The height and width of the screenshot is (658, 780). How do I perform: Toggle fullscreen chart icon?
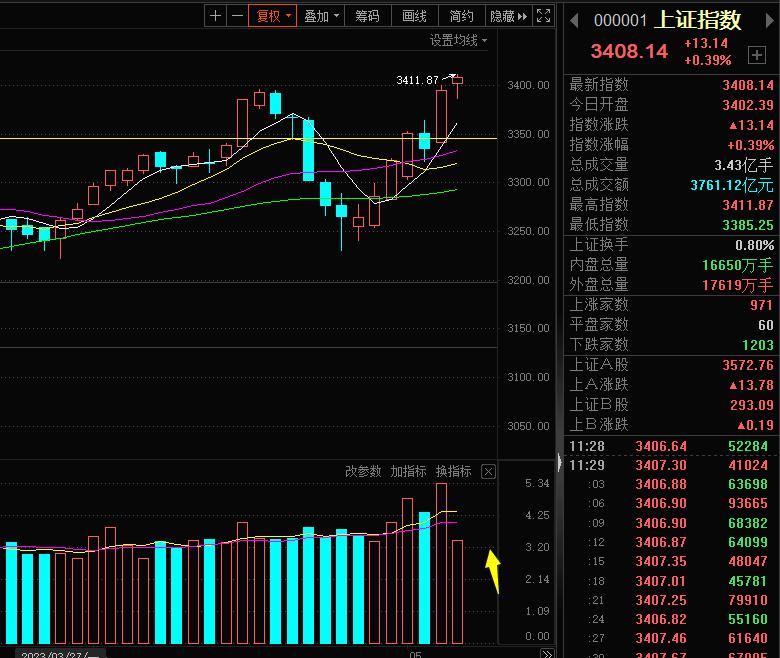tap(543, 16)
